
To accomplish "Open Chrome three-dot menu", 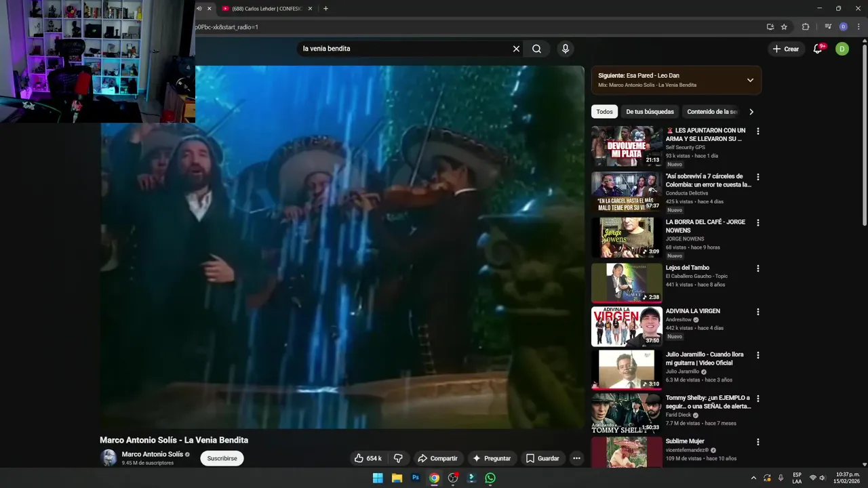I will [x=859, y=27].
